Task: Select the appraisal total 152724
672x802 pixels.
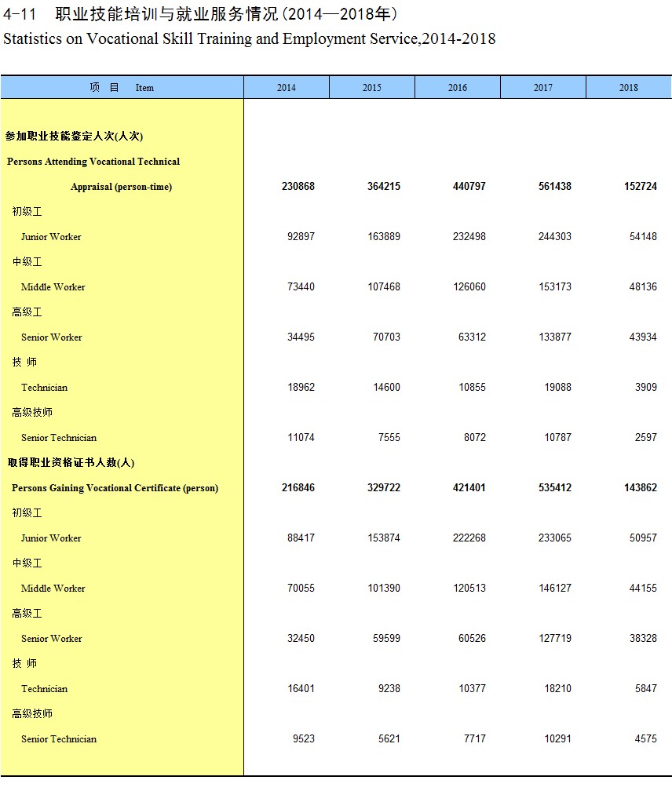Action: click(x=641, y=186)
